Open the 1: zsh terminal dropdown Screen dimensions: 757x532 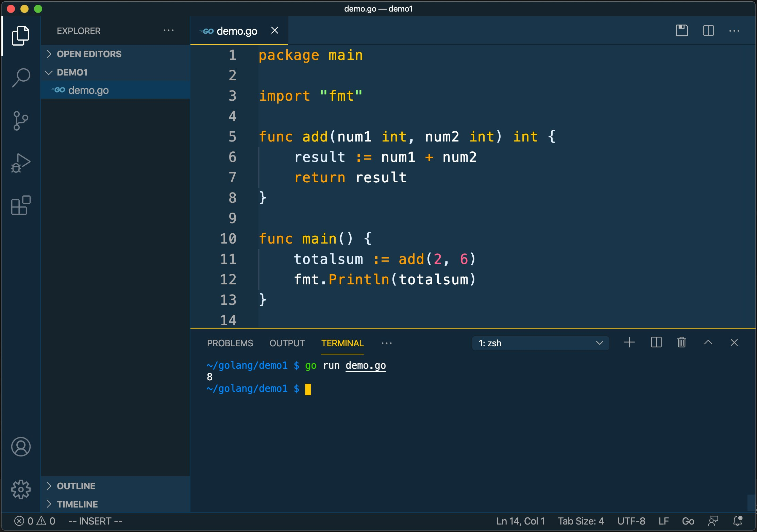(x=540, y=343)
